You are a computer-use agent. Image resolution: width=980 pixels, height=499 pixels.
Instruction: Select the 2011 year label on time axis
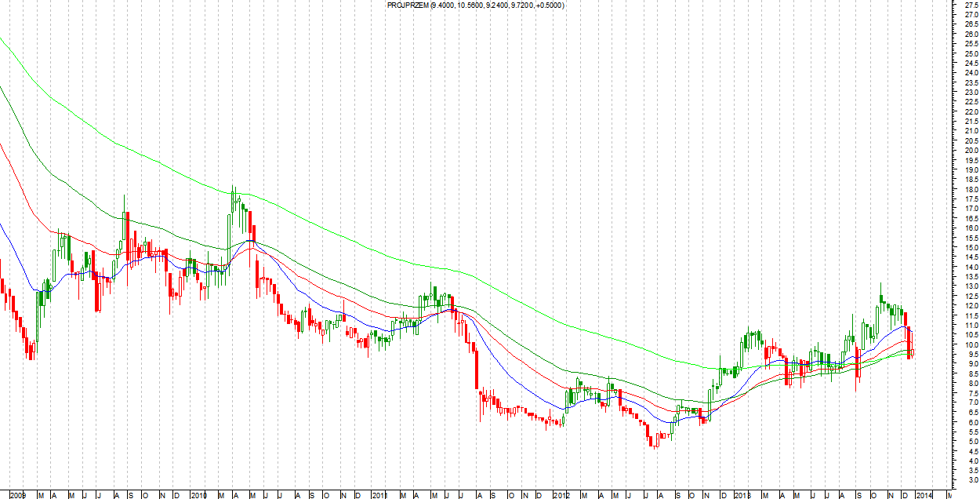(379, 494)
